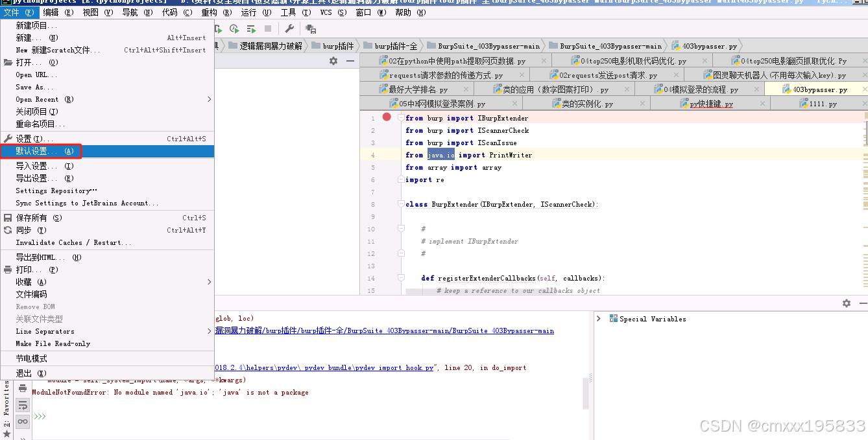Image resolution: width=868 pixels, height=440 pixels.
Task: Run the script with the green play icon
Action: coord(220,29)
